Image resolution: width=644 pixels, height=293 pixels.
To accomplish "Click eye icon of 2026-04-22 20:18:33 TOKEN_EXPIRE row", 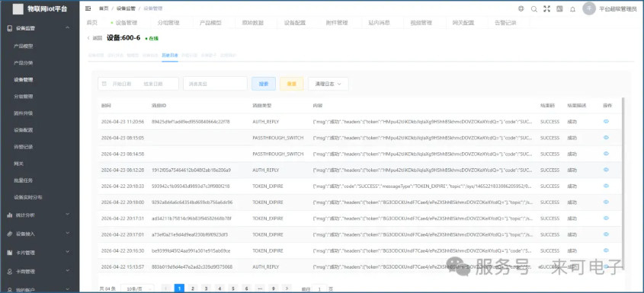I will [x=606, y=186].
